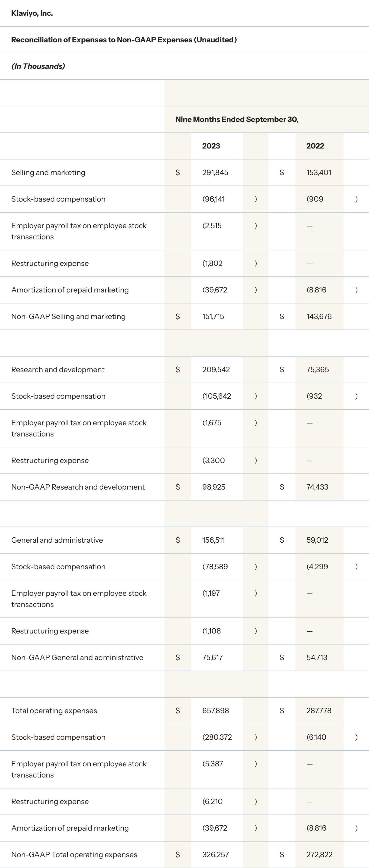Screen dimensions: 369x868
Task: Select the value 54,713
Action: 317,657
